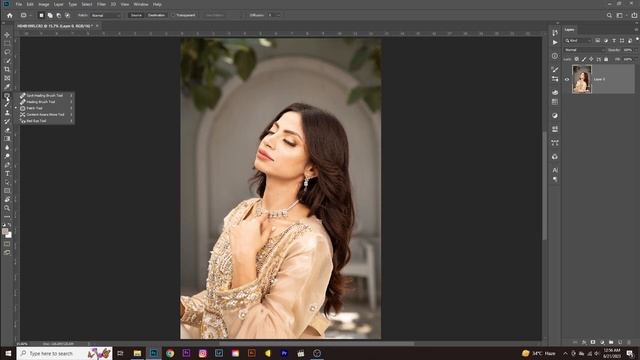
Task: Select the Path Selection tool
Action: 7,182
